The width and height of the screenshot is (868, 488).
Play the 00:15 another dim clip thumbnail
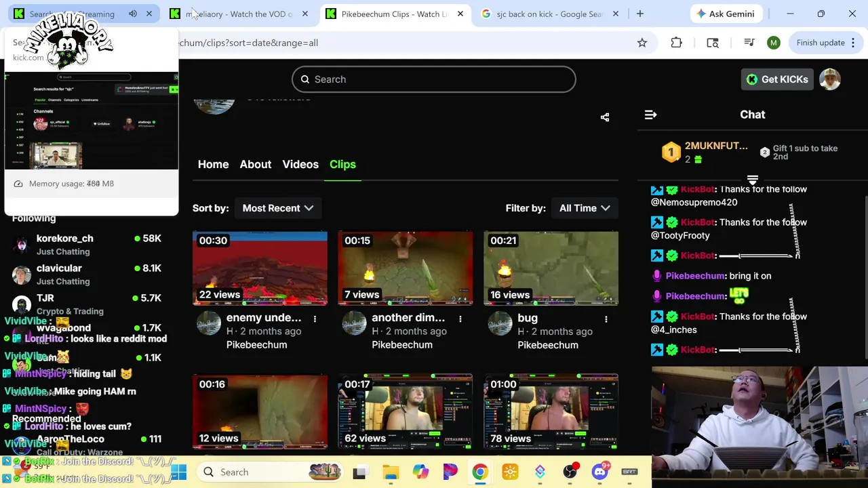click(x=406, y=268)
